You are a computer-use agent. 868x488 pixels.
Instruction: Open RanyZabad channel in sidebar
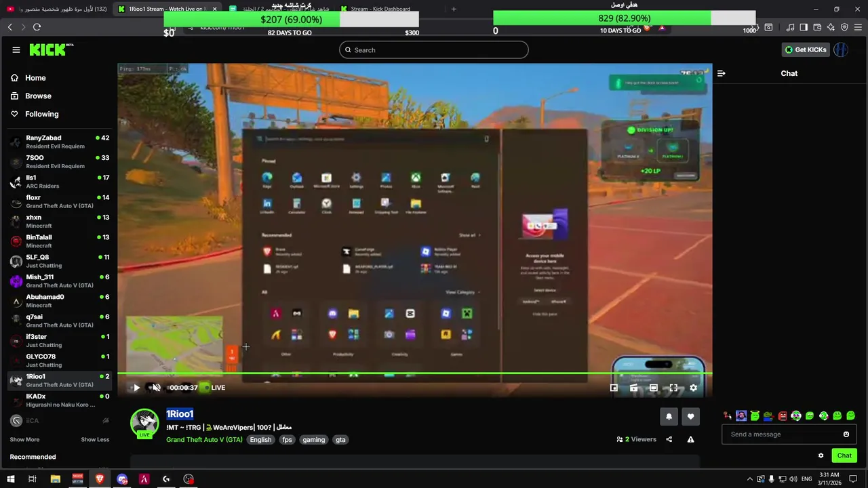tap(60, 142)
